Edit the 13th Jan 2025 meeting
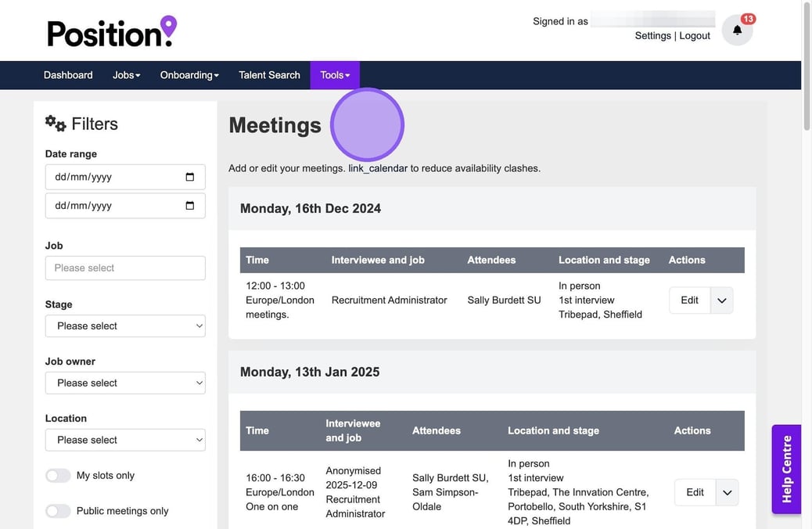 click(695, 492)
